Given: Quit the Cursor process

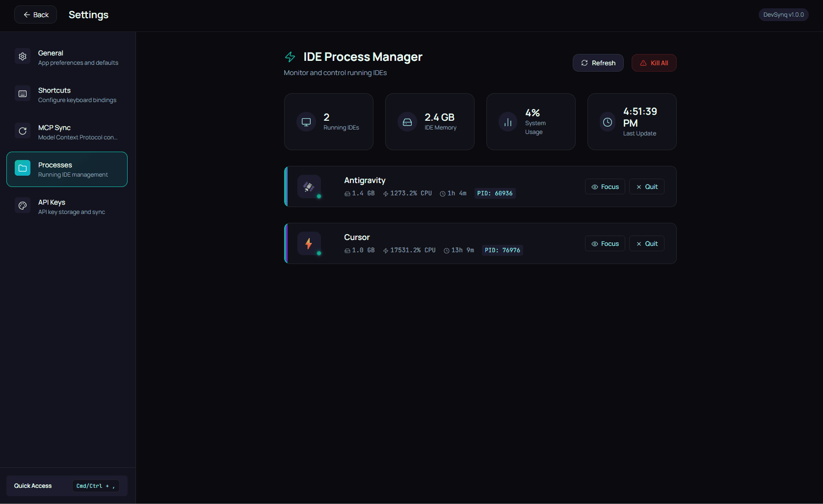Looking at the screenshot, I should click(x=646, y=243).
